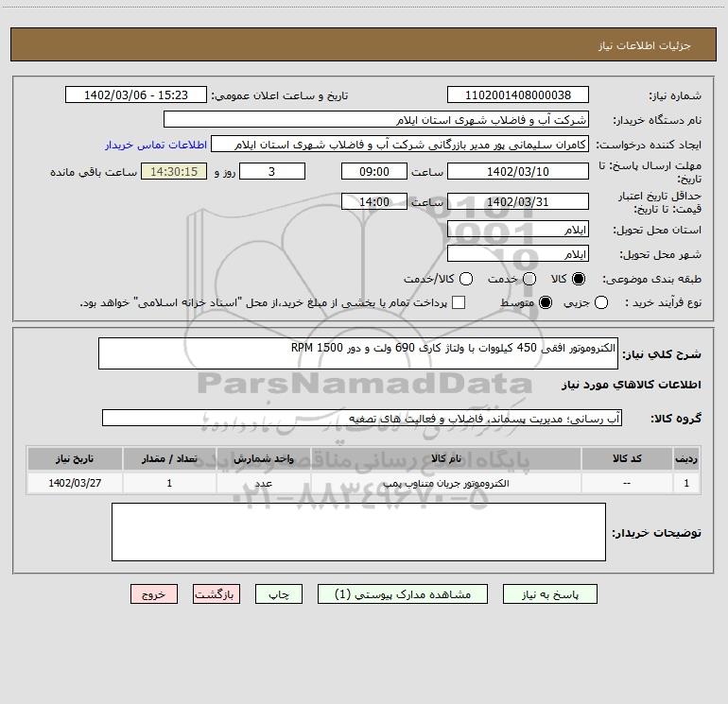Click the کد کالا column header
This screenshot has height=704, width=728.
coord(627,459)
